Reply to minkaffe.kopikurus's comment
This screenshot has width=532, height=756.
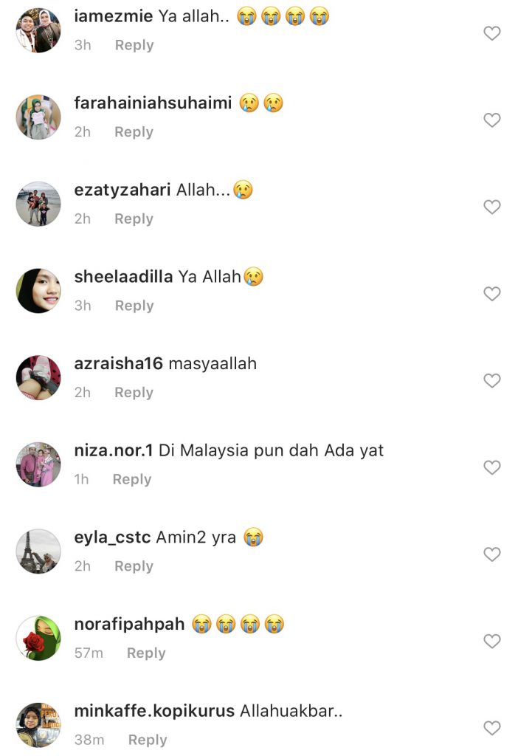click(148, 740)
